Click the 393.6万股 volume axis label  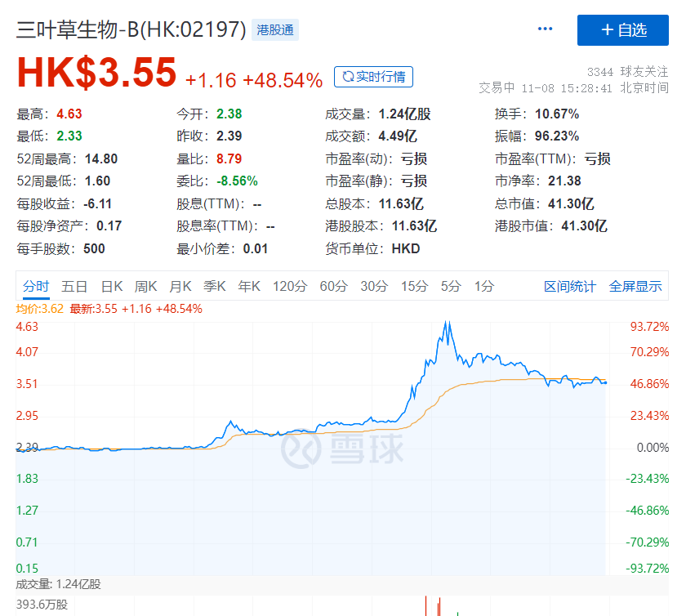[x=42, y=605]
